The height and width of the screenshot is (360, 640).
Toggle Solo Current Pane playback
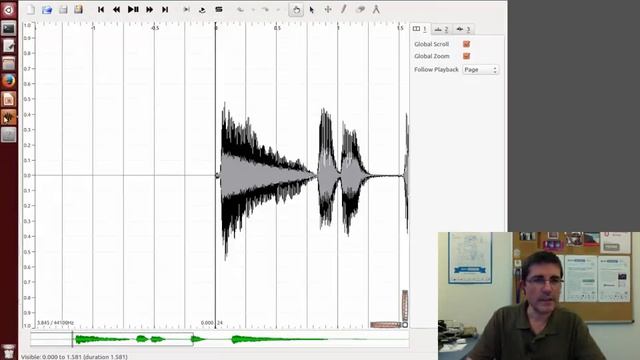[219, 9]
